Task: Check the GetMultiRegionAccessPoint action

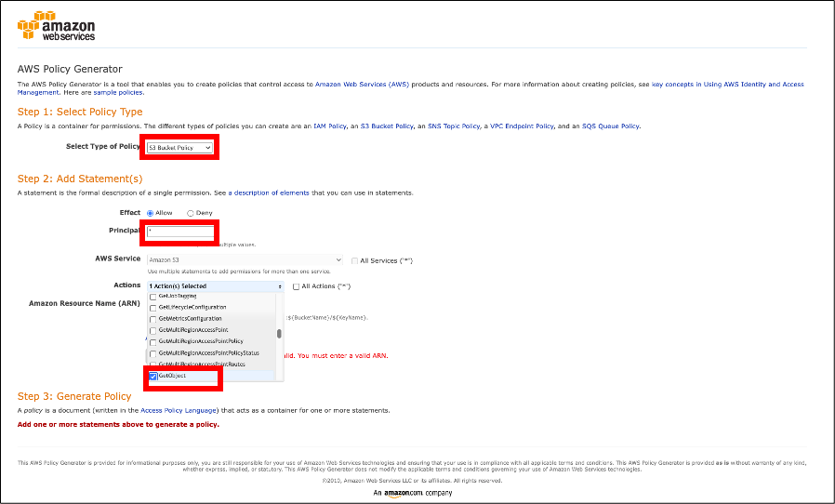Action: click(152, 331)
